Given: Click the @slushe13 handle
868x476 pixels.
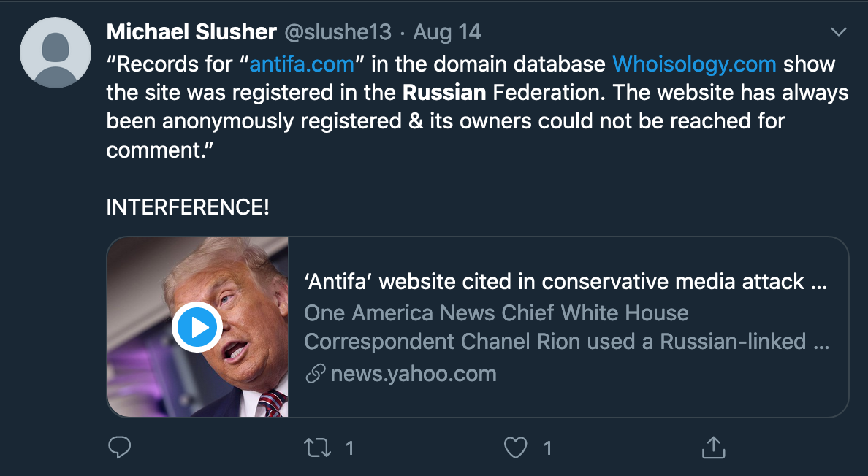Looking at the screenshot, I should click(x=338, y=32).
